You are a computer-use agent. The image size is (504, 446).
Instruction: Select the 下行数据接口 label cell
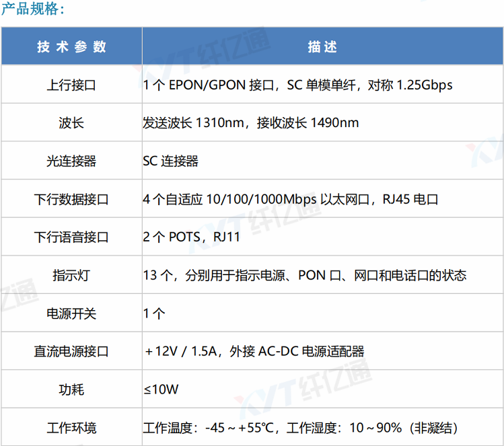click(71, 200)
